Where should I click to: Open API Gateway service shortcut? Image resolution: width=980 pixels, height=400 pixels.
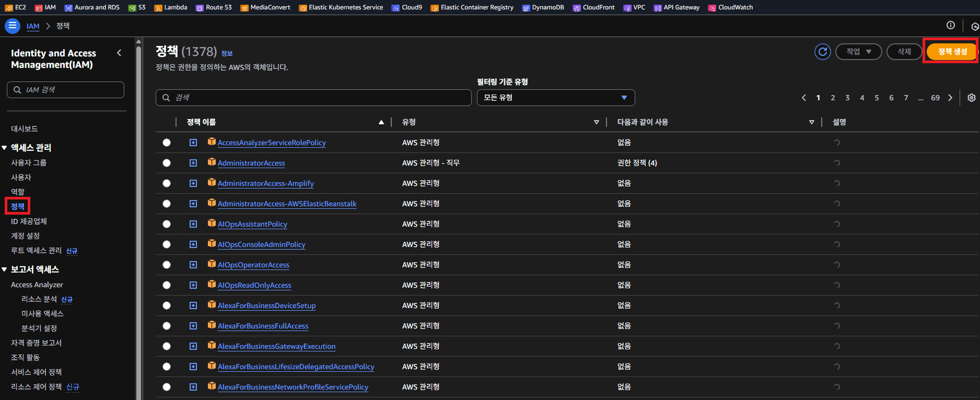point(677,7)
